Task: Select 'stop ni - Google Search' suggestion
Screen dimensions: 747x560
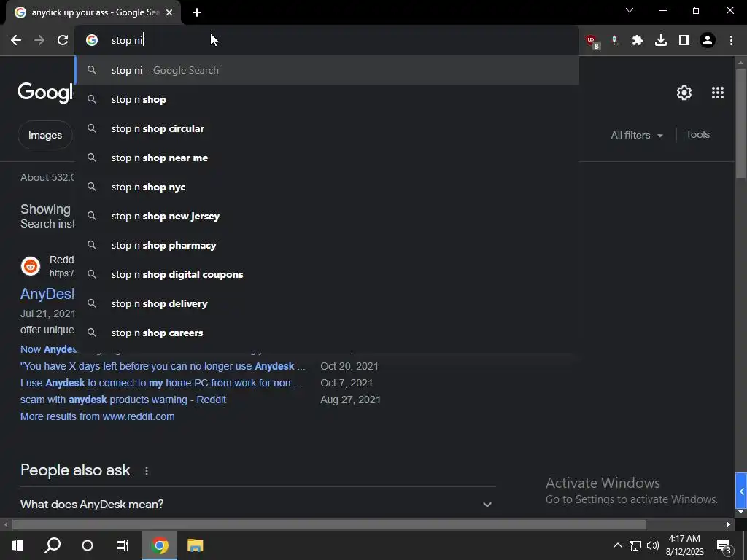Action: click(x=327, y=70)
